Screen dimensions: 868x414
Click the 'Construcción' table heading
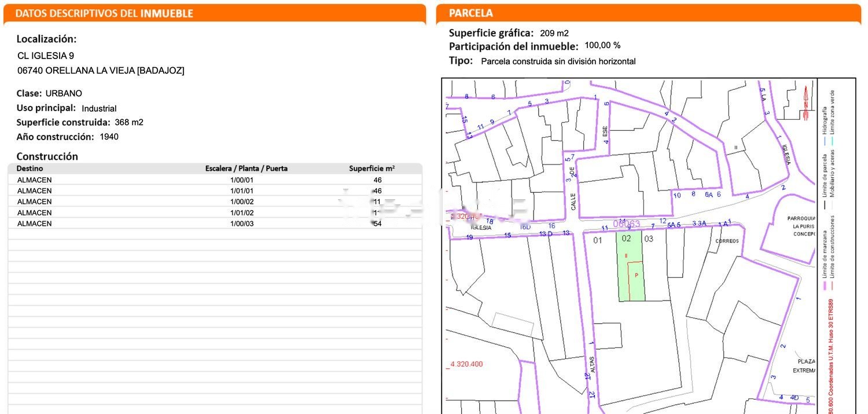click(47, 156)
